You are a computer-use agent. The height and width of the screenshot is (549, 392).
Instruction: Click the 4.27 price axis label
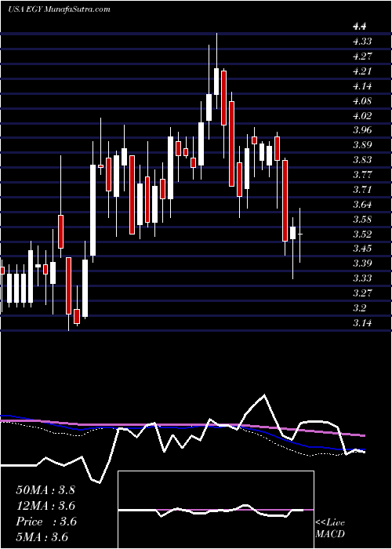pyautogui.click(x=362, y=56)
